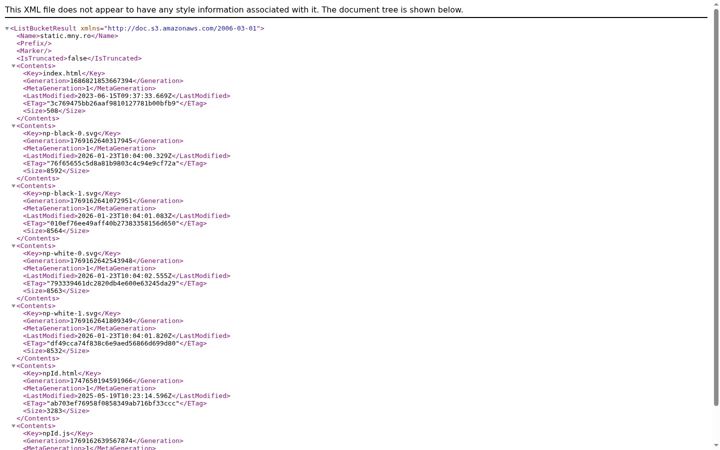The image size is (720, 450).
Task: Collapse the Contents node holding npId.html
Action: tap(13, 366)
